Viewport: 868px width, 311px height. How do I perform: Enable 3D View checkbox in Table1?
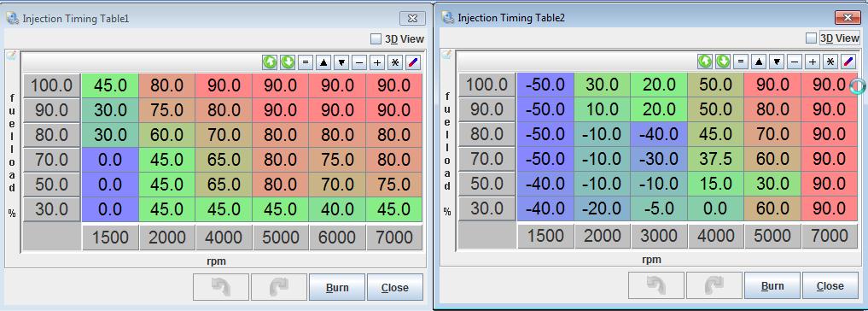(376, 38)
